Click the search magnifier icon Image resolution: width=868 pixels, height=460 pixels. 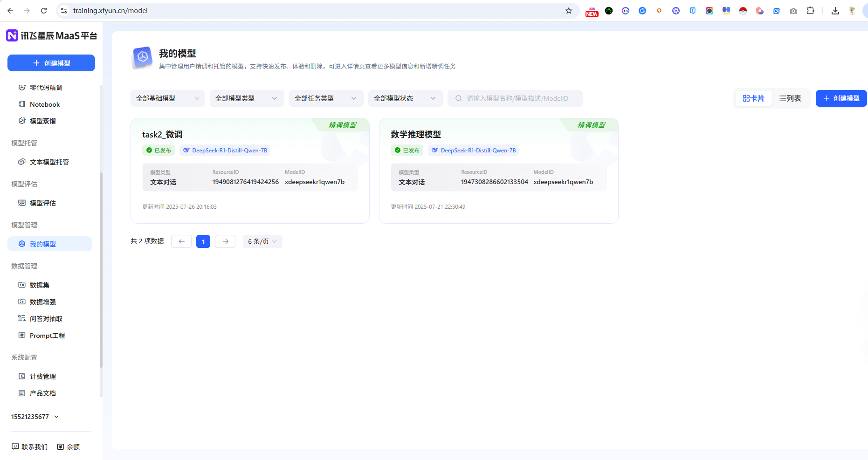(459, 98)
